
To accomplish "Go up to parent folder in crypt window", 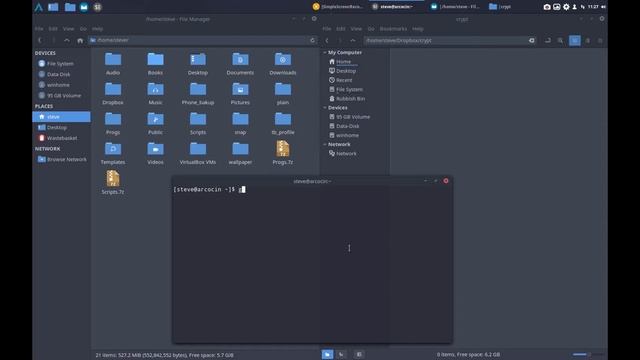I will [353, 40].
